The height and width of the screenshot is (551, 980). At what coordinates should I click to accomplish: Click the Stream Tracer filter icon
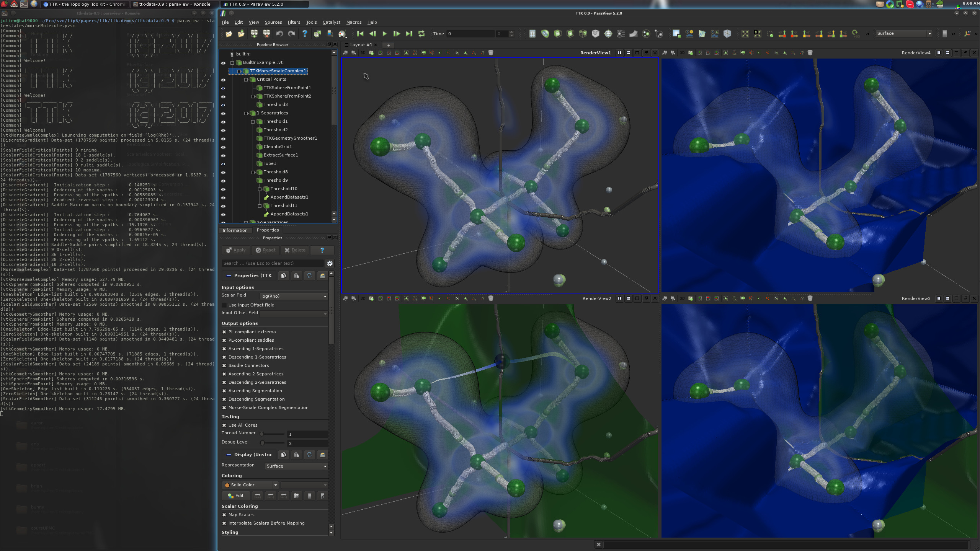(621, 34)
